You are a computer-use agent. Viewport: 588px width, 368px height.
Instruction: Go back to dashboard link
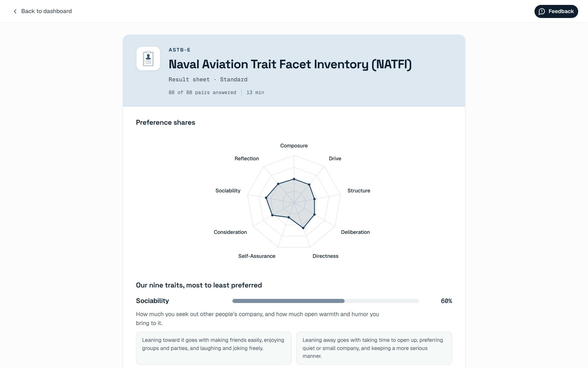click(42, 11)
